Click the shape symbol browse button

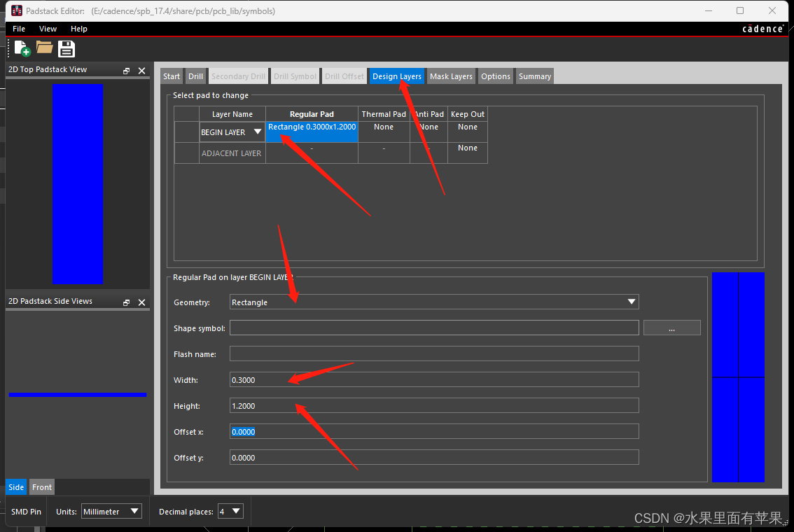[671, 328]
